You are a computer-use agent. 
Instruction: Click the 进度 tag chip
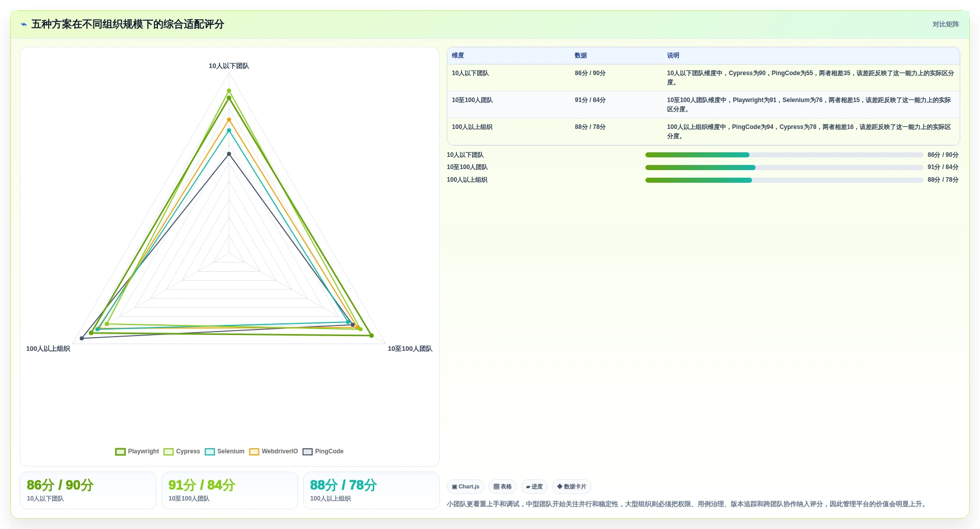pyautogui.click(x=534, y=486)
